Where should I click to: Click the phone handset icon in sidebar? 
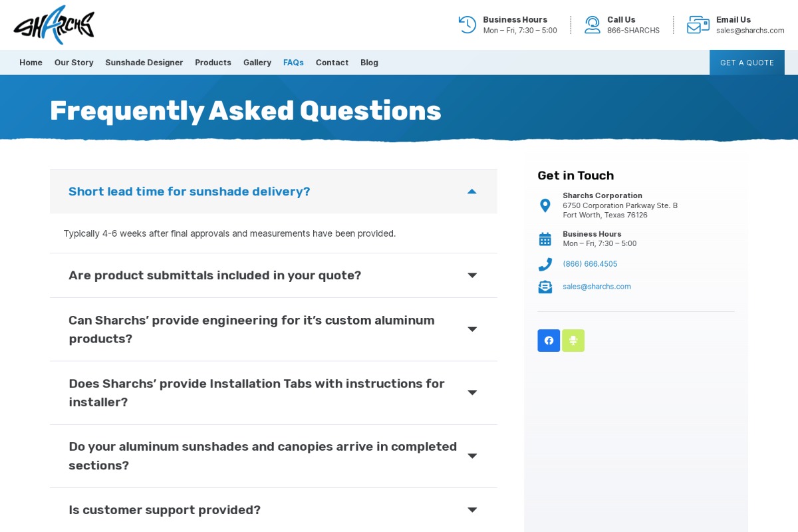(x=545, y=264)
